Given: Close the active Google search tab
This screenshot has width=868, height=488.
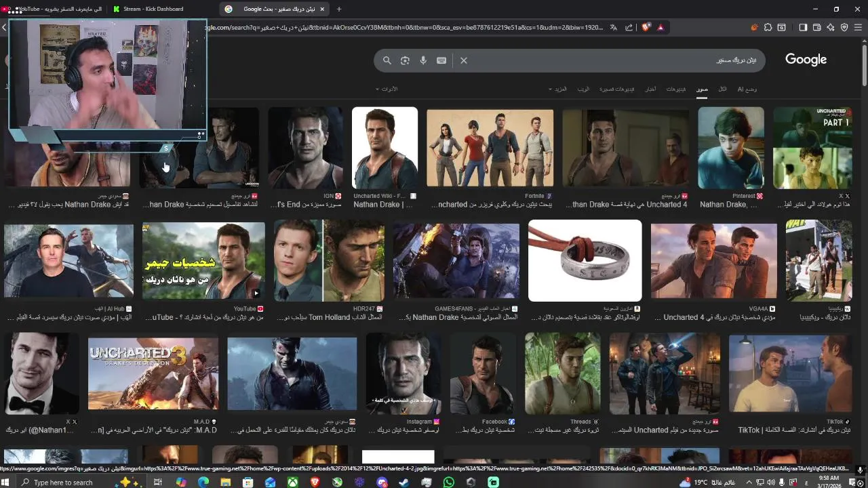Looking at the screenshot, I should click(x=322, y=9).
